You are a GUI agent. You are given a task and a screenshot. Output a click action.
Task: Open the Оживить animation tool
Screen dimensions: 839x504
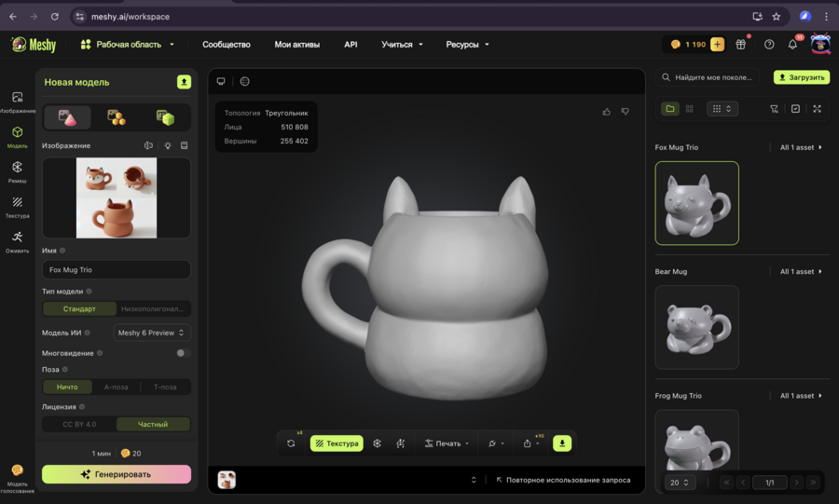click(17, 241)
